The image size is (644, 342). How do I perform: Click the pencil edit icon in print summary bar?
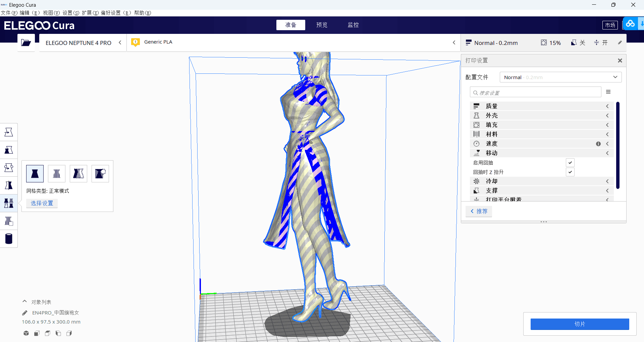(x=620, y=43)
